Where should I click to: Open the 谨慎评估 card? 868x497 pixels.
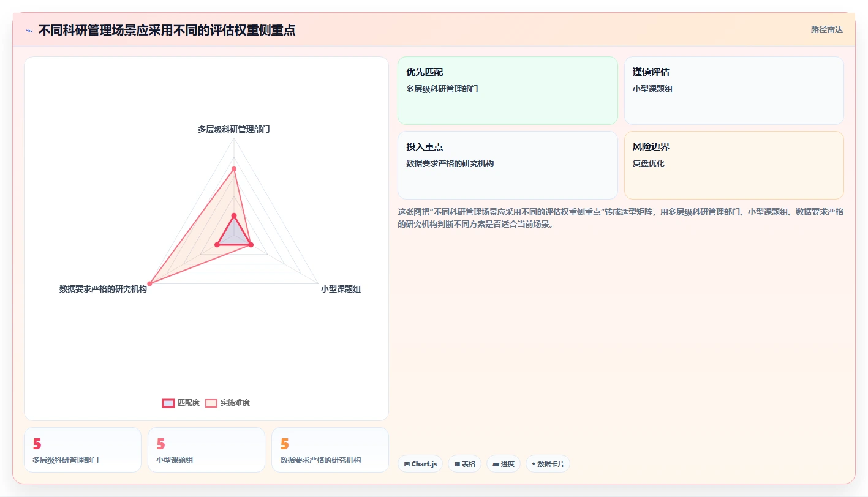[734, 91]
